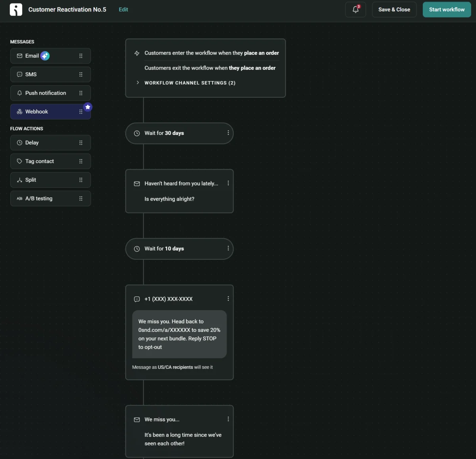
Task: Click 'Customers exit the workflow' condition text
Action: tap(210, 68)
